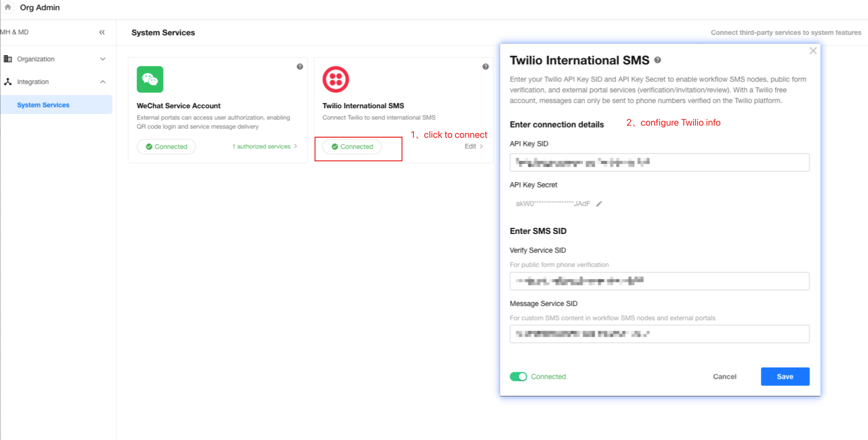Toggle the Connected switch in the dialog
This screenshot has width=868, height=440.
coord(518,377)
